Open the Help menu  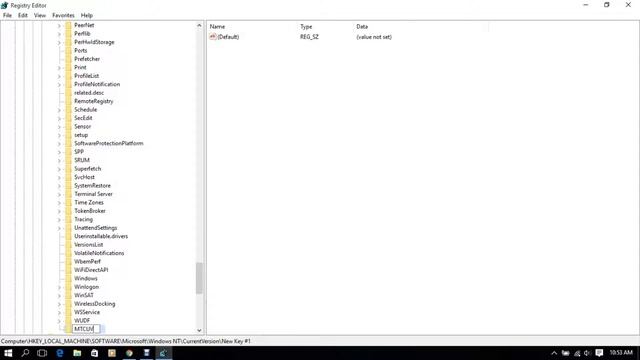87,15
